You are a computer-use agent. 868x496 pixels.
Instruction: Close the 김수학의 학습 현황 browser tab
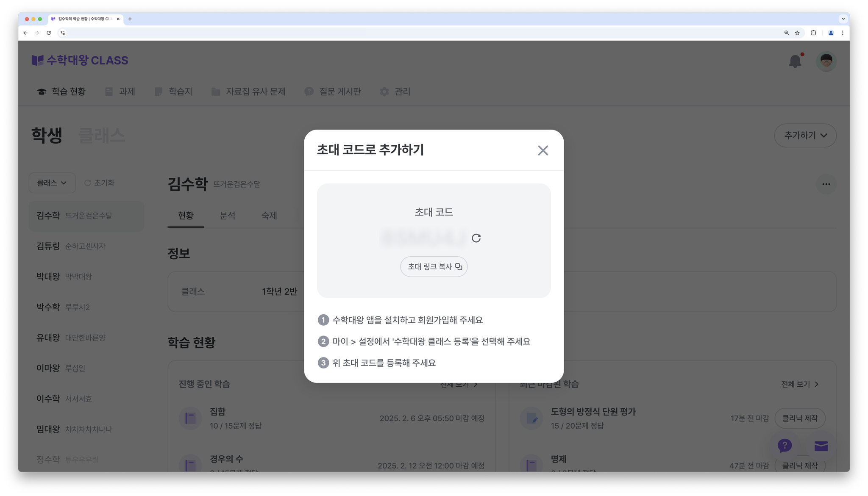(118, 19)
